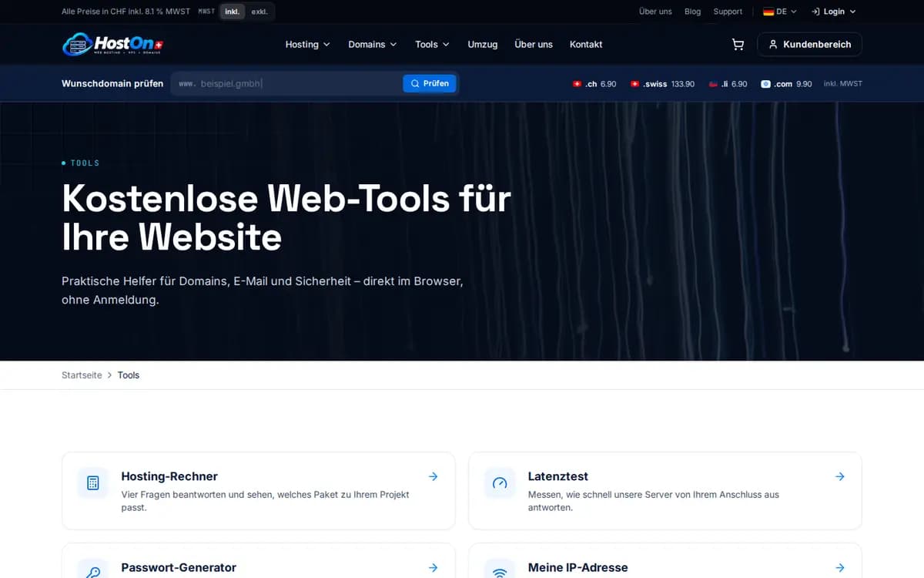Click the HostOn logo
The image size is (924, 578).
point(112,45)
